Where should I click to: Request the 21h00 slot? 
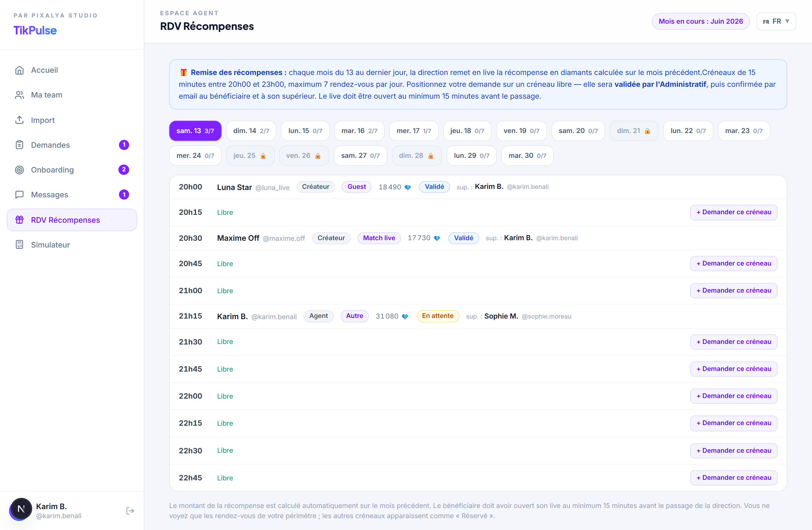tap(734, 291)
